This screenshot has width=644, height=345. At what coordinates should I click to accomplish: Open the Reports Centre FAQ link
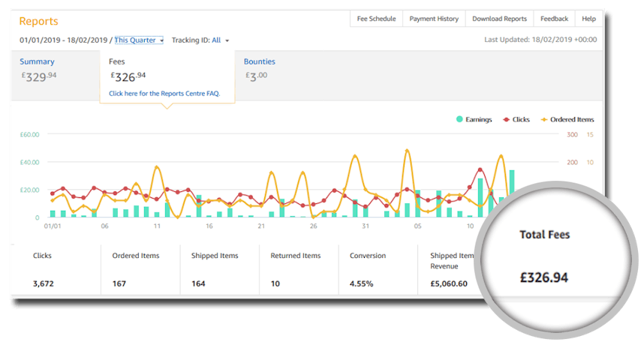click(164, 94)
